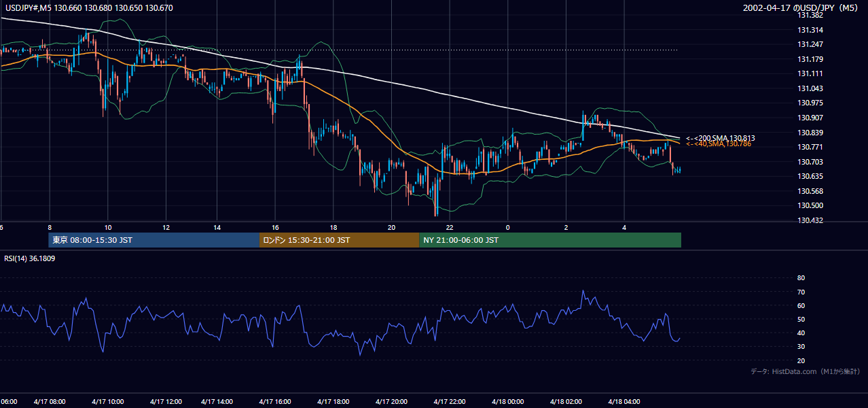Click price level 131.179 on axis

[x=809, y=59]
